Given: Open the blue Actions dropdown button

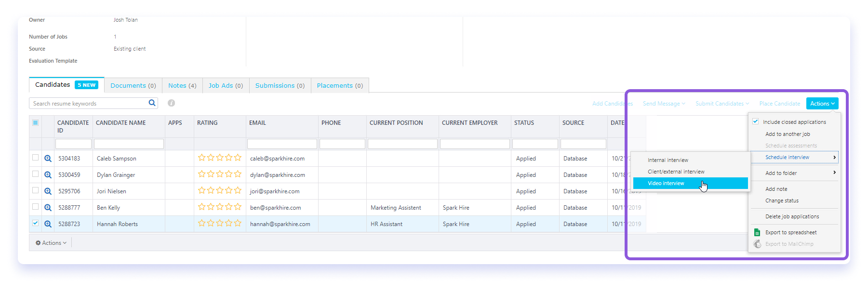Looking at the screenshot, I should (822, 104).
